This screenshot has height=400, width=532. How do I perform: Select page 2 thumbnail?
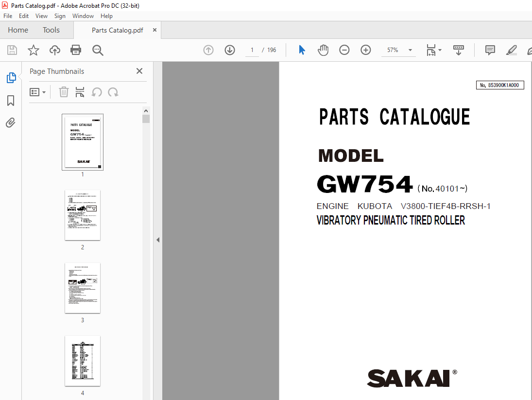(x=83, y=215)
